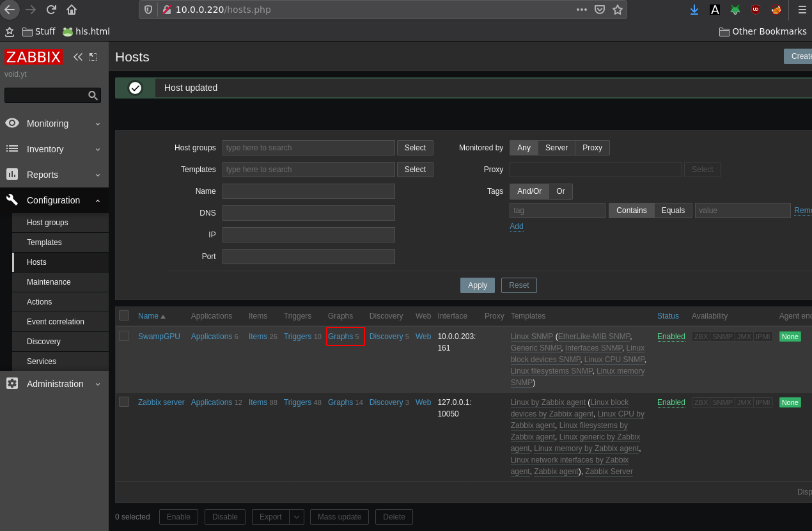812x531 pixels.
Task: Click the ZABBIX logo
Action: [x=33, y=57]
